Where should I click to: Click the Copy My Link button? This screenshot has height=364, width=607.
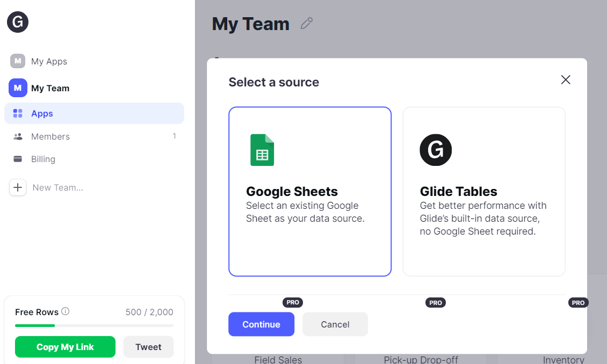pyautogui.click(x=65, y=347)
